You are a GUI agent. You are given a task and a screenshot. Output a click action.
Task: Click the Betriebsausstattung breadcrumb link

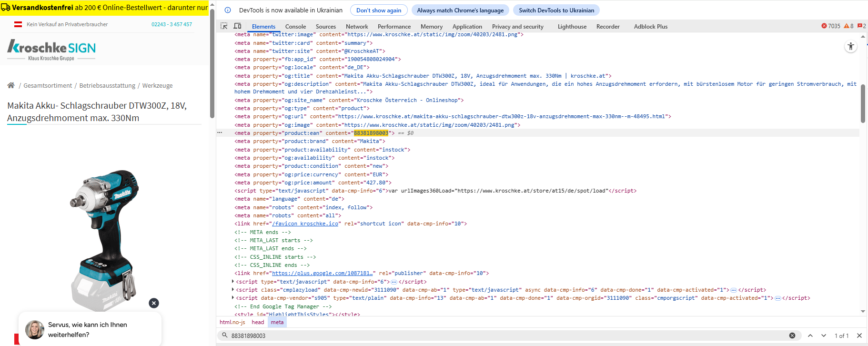click(x=107, y=85)
